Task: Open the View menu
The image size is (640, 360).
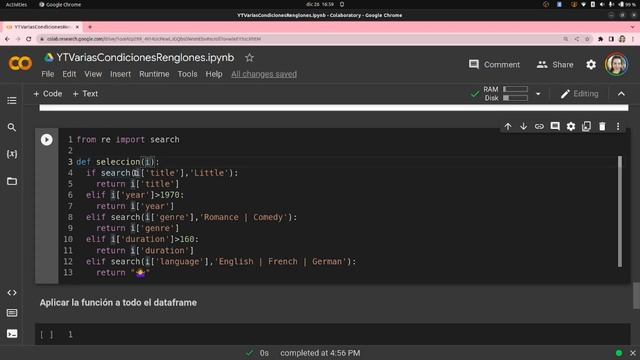Action: (93, 74)
